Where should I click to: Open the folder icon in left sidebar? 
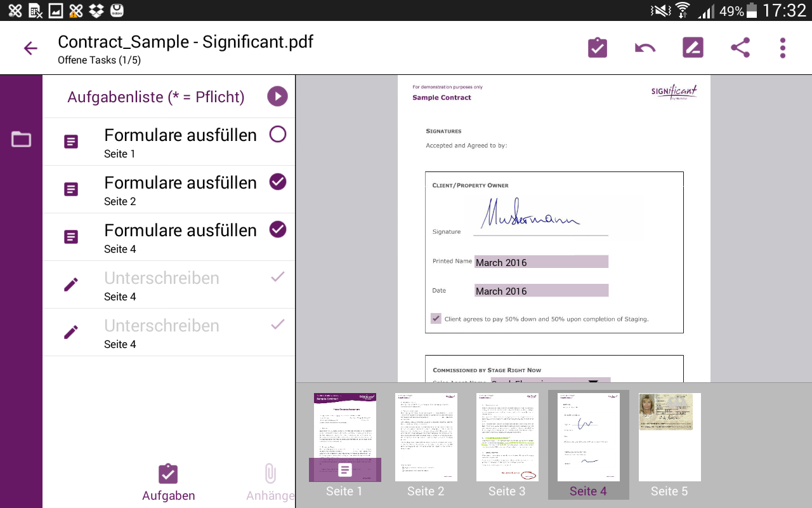21,139
